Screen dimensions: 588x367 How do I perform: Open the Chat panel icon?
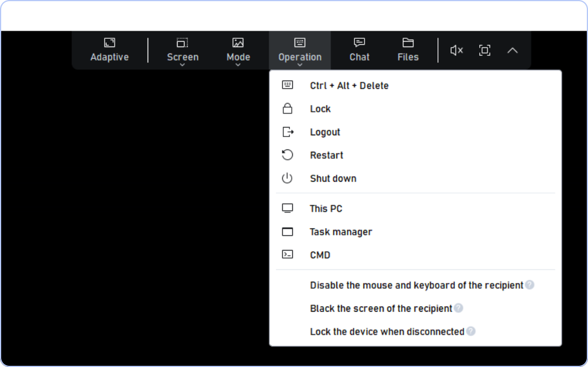click(359, 43)
